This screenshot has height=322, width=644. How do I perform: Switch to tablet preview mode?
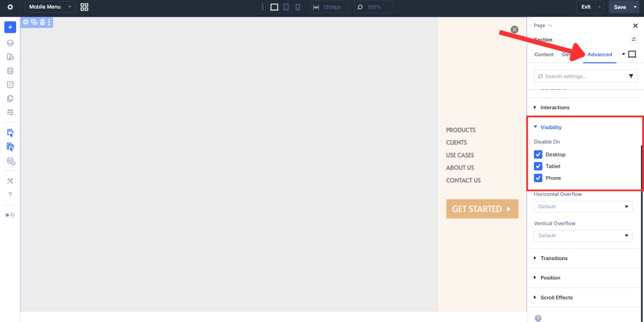[x=286, y=7]
